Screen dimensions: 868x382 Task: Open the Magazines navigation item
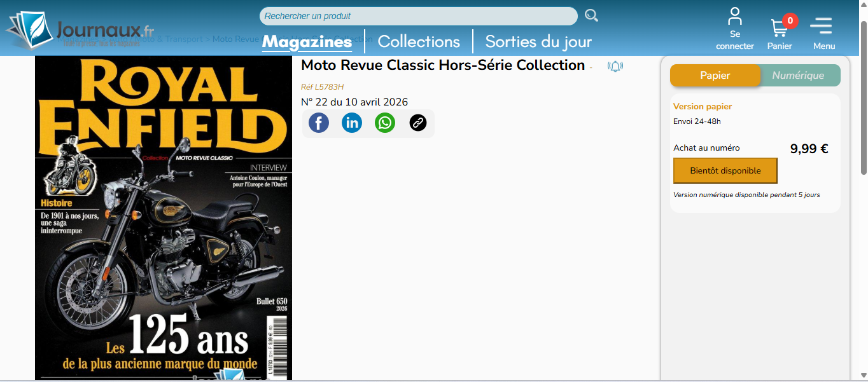pyautogui.click(x=307, y=42)
